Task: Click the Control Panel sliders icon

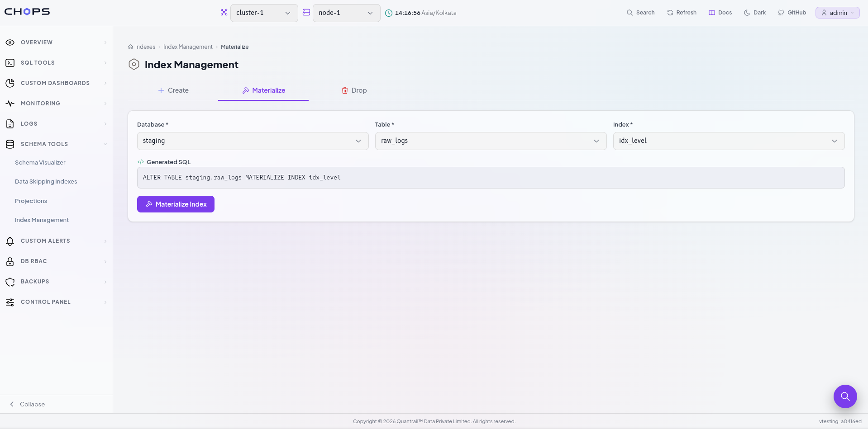Action: click(x=10, y=302)
